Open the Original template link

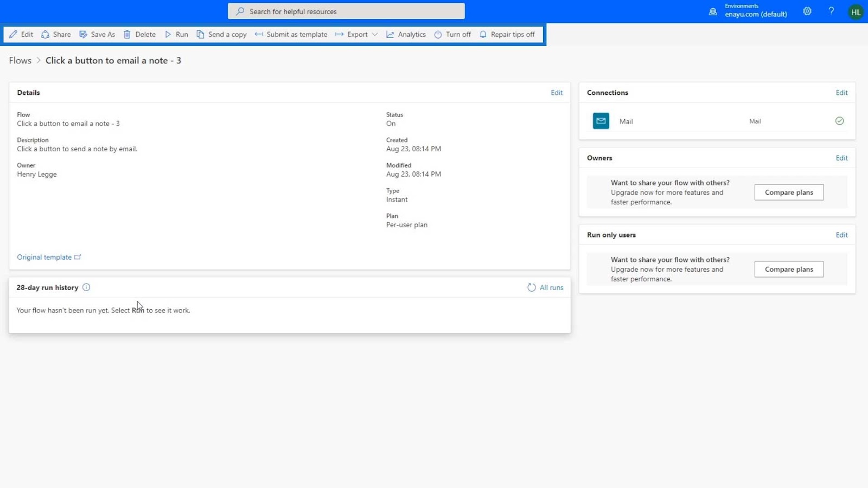49,257
